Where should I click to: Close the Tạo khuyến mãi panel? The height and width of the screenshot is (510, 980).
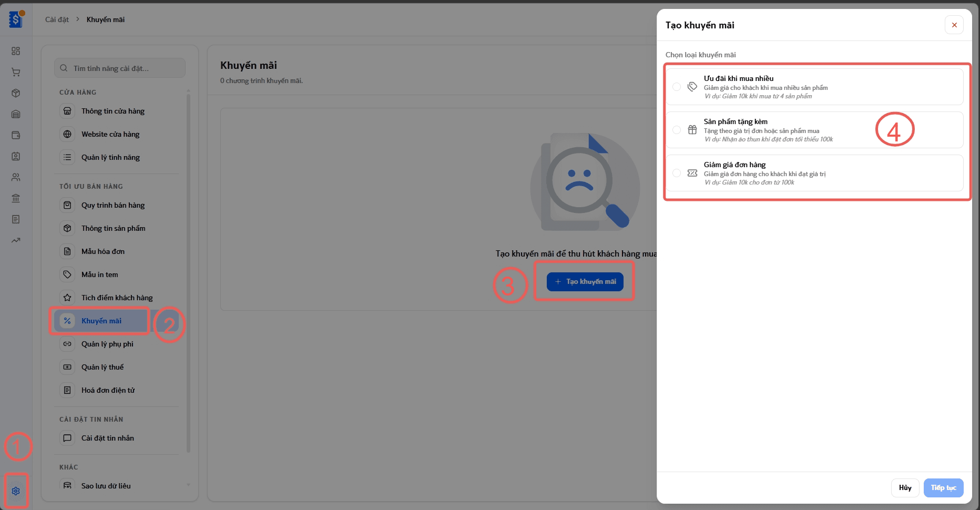(954, 25)
